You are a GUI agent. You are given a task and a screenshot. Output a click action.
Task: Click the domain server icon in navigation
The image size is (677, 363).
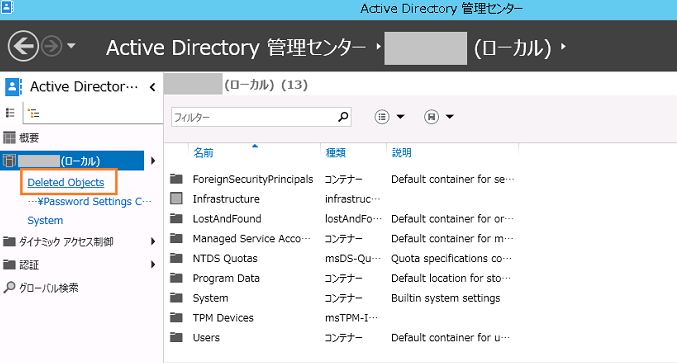coord(9,161)
